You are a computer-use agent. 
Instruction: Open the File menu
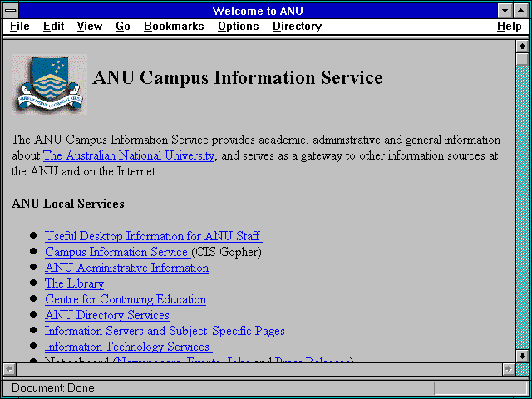point(20,26)
